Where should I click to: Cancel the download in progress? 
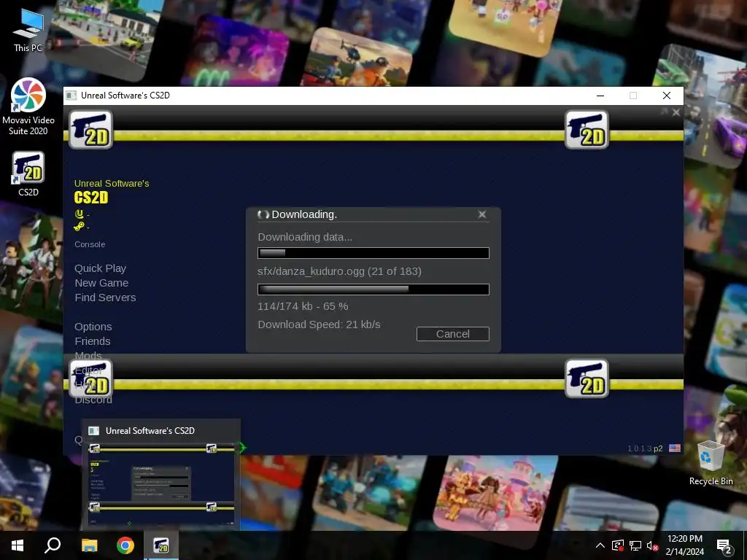(452, 334)
